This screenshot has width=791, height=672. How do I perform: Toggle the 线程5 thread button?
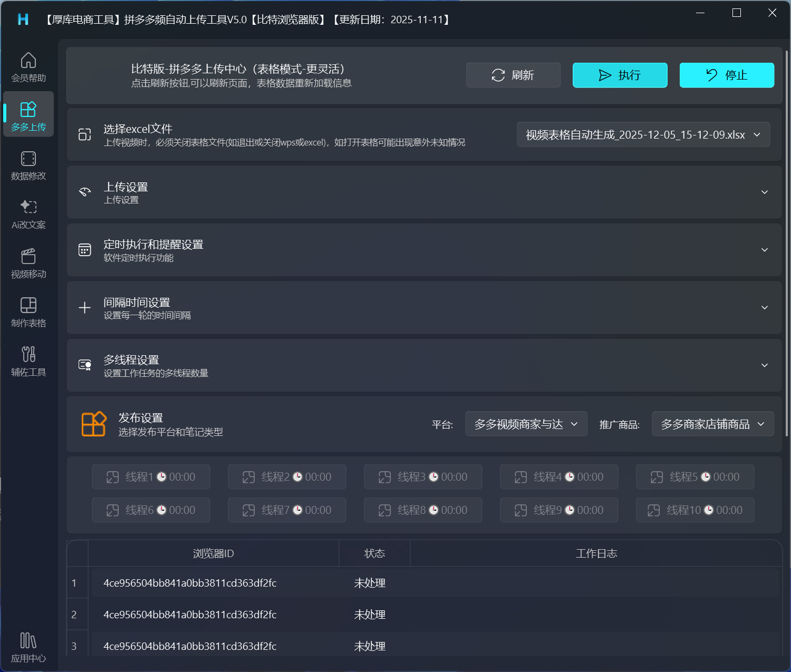[x=695, y=477]
